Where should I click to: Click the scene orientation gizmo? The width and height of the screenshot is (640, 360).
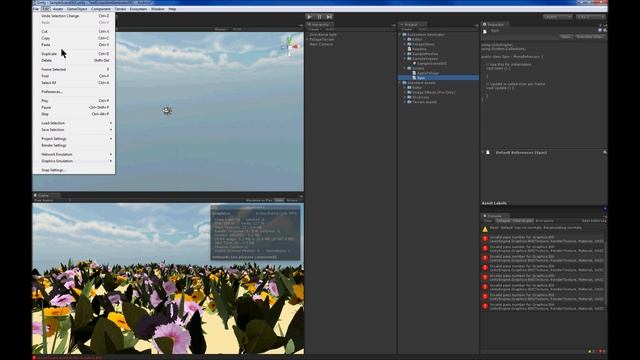point(290,46)
